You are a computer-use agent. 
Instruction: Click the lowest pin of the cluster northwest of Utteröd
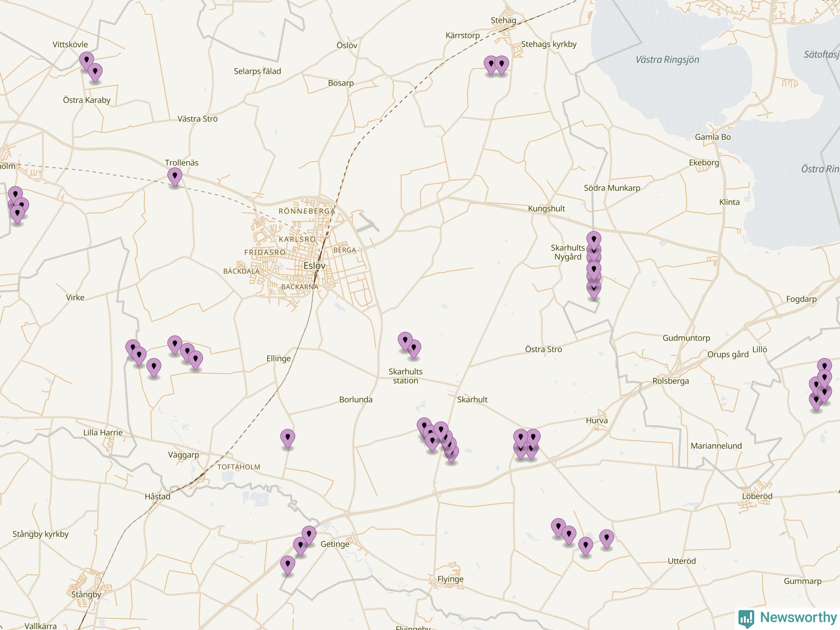(586, 546)
